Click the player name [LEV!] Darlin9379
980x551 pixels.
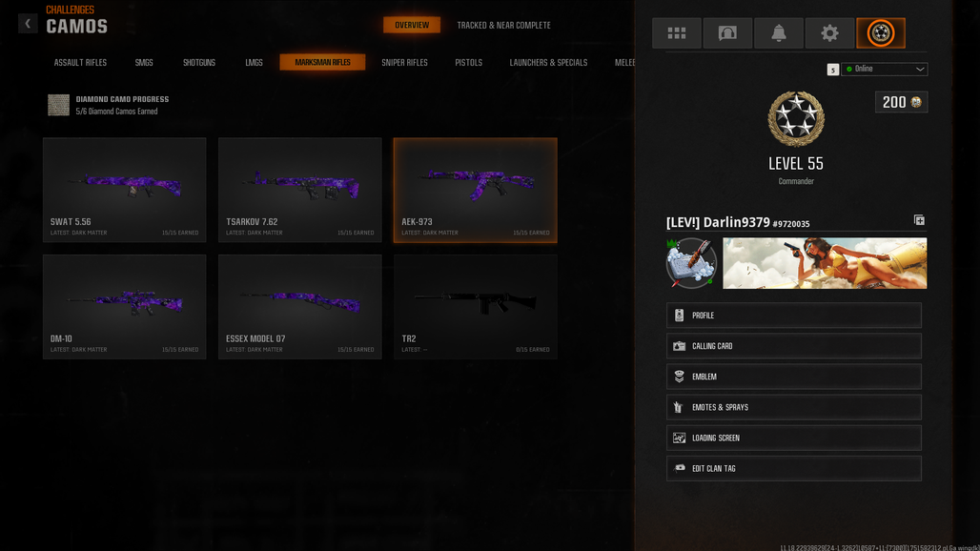(718, 222)
